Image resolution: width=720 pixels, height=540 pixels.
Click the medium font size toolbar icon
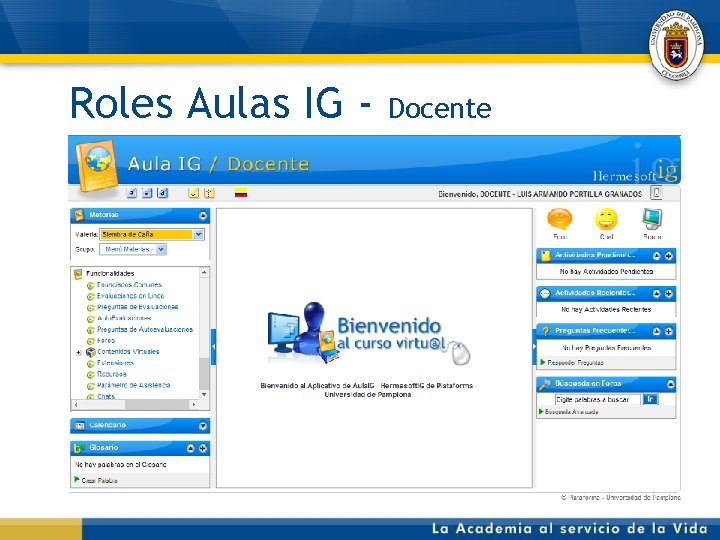click(146, 193)
